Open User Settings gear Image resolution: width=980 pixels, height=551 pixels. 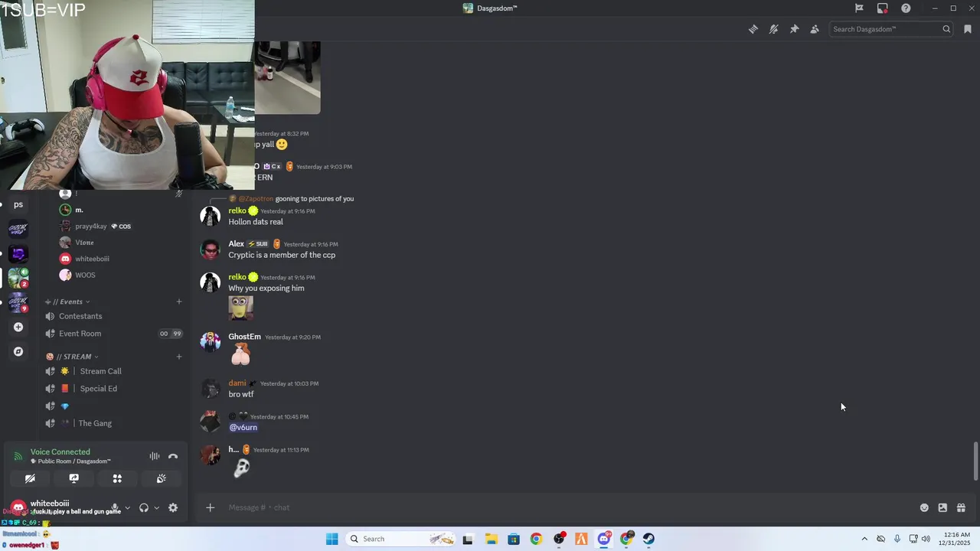pyautogui.click(x=173, y=508)
